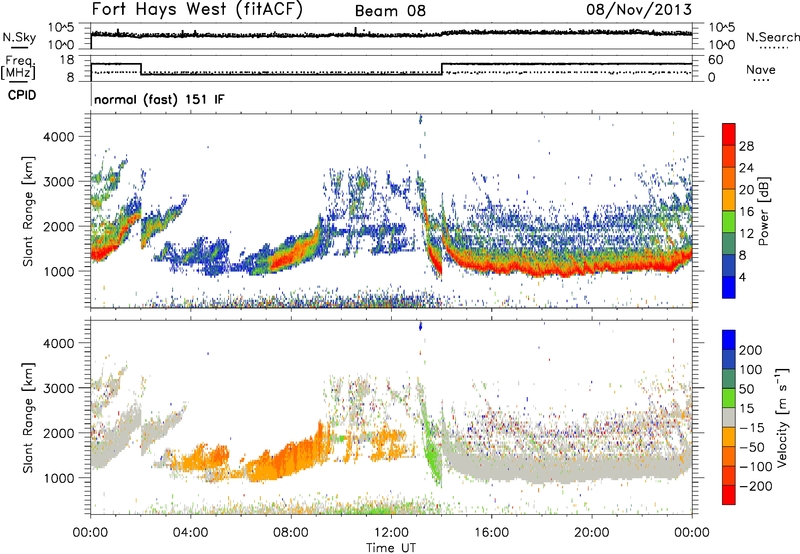Select the teal Power segment between 8 and 12
The image size is (800, 554).
coord(729,244)
